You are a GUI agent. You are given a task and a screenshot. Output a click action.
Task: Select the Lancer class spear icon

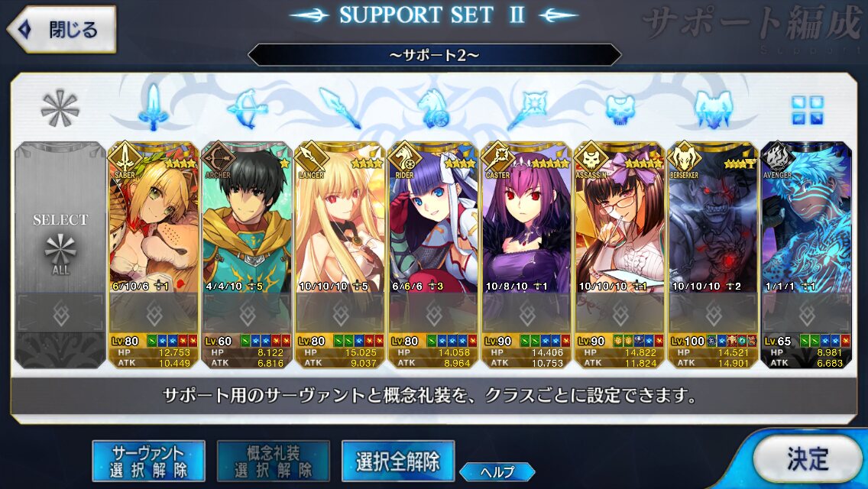tap(341, 108)
